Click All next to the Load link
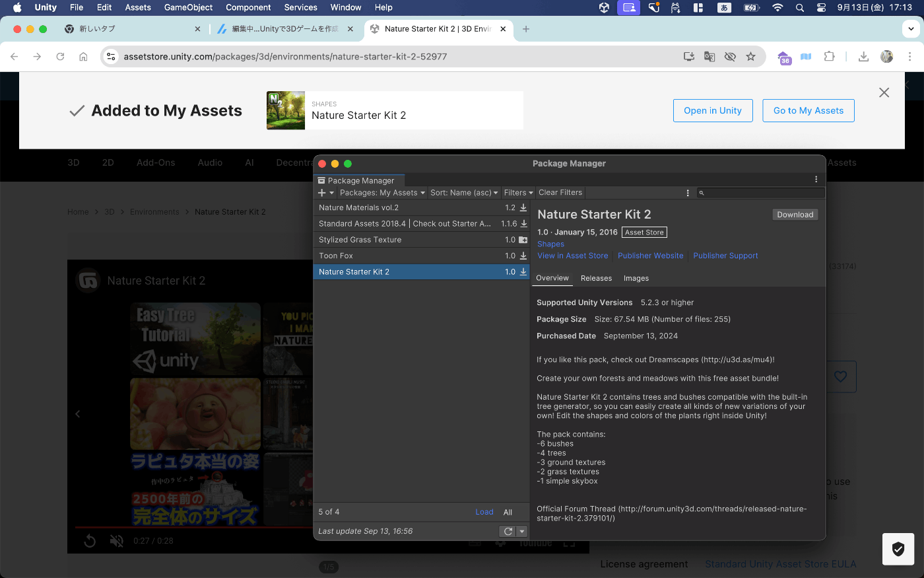Image resolution: width=924 pixels, height=578 pixels. coord(508,512)
